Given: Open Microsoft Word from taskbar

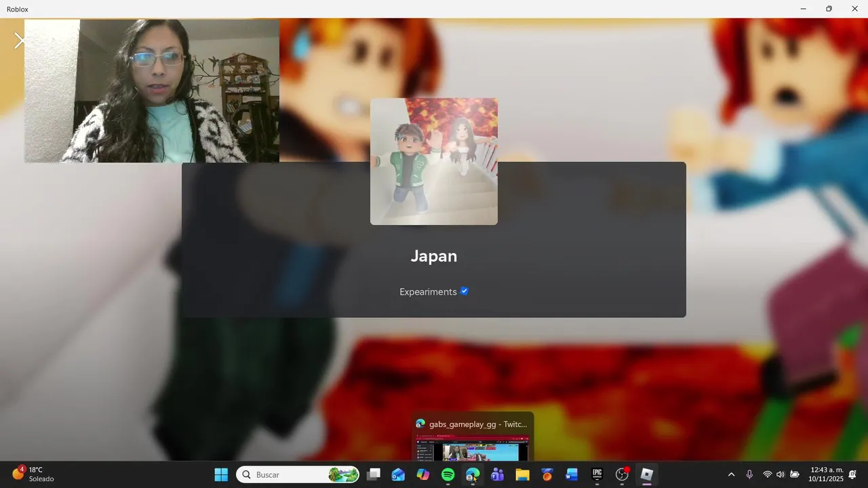Looking at the screenshot, I should pos(572,474).
